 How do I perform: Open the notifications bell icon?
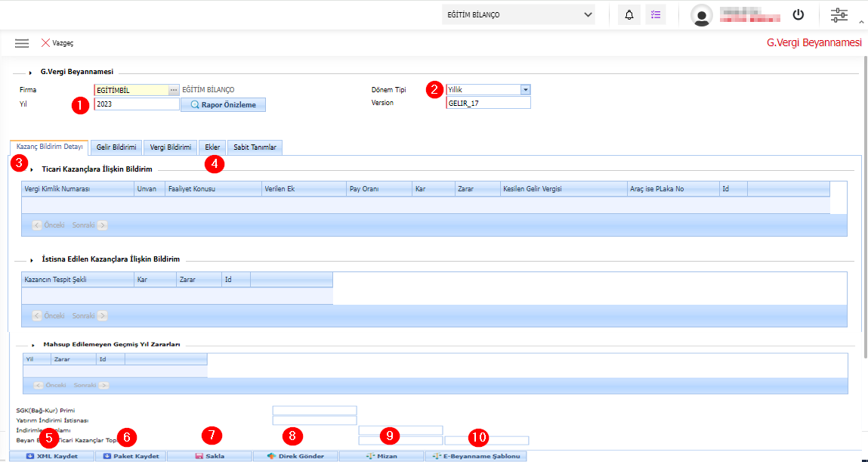[x=629, y=15]
